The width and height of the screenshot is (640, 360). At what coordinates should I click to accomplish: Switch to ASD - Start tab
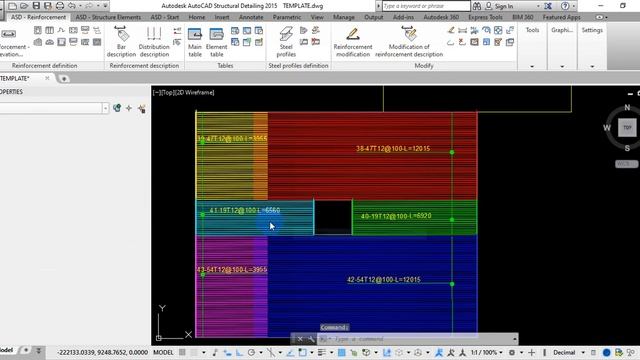[164, 17]
